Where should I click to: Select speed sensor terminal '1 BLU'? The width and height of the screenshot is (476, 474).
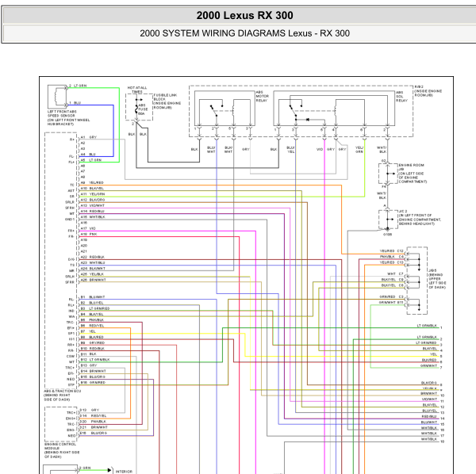pyautogui.click(x=75, y=103)
